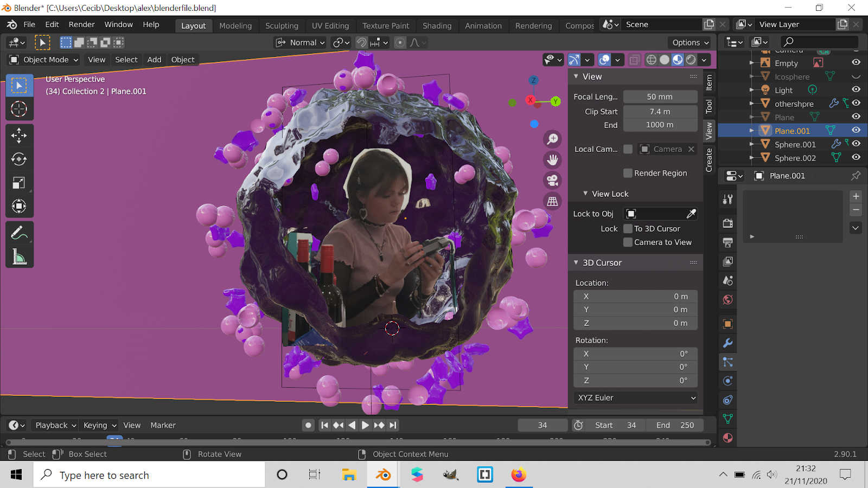
Task: Check Lock To 3D Cursor
Action: click(x=628, y=229)
